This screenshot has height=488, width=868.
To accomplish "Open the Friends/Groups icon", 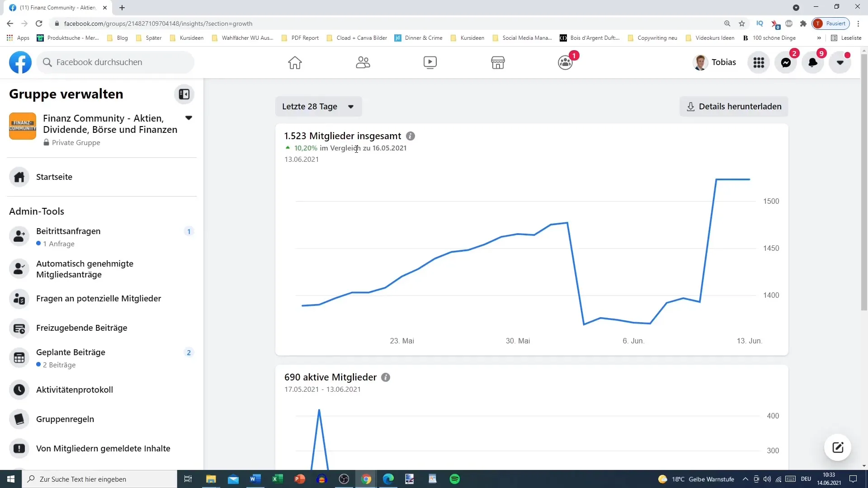I will (363, 62).
